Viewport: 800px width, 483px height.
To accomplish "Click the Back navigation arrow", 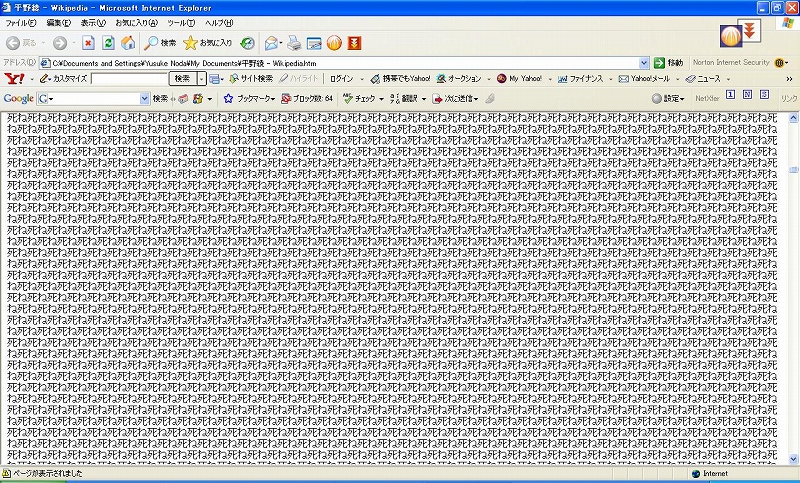I will (13, 43).
